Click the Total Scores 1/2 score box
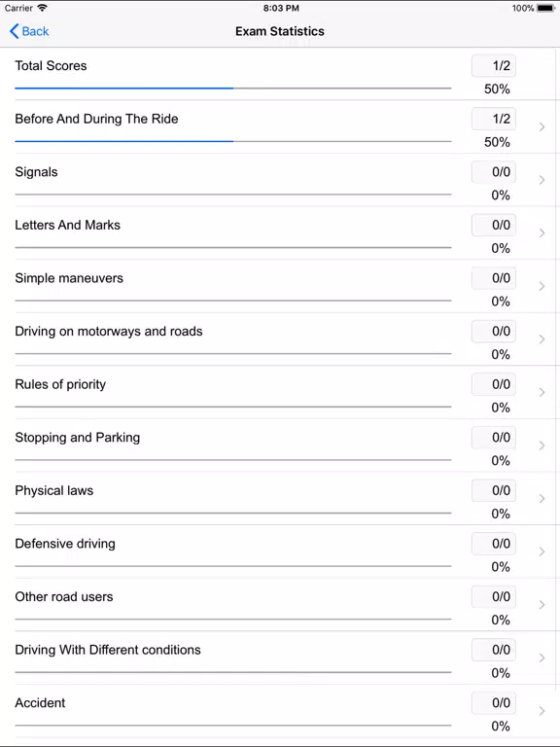 (494, 66)
